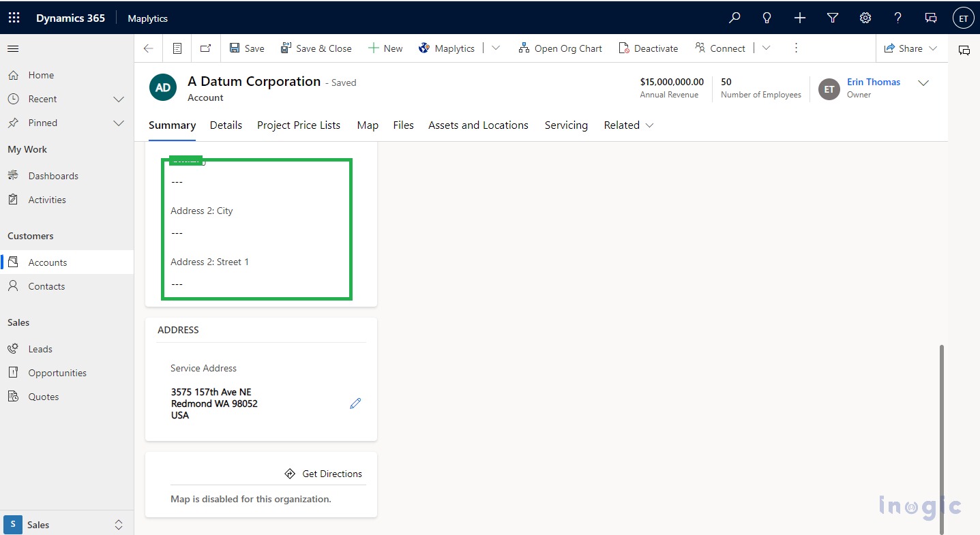This screenshot has height=535, width=980.
Task: Collapse the site map hamburger menu
Action: click(13, 48)
